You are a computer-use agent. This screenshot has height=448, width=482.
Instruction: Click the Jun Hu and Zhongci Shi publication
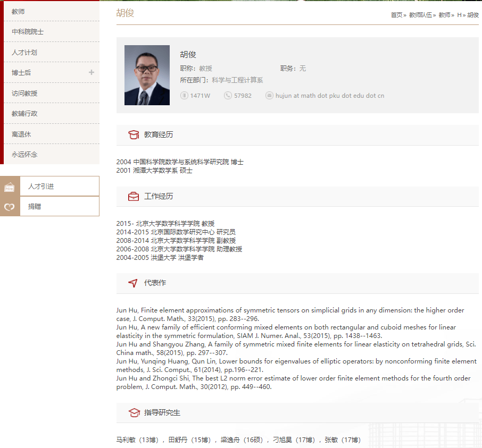tap(294, 382)
